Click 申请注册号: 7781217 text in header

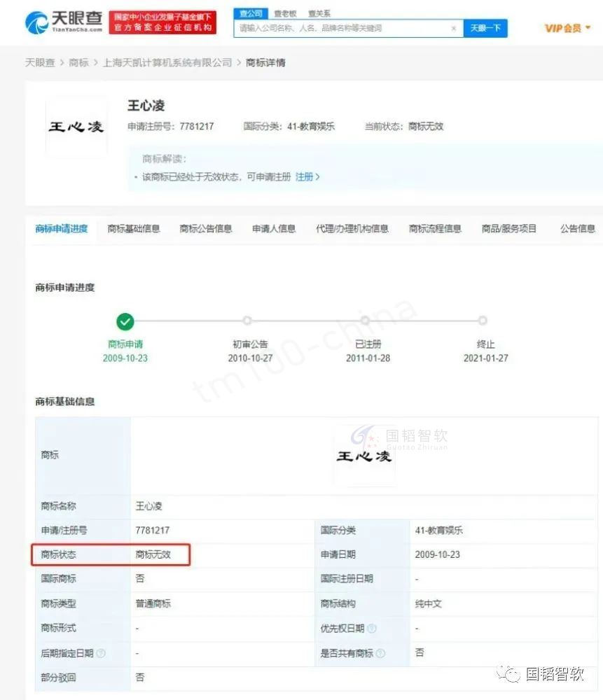coord(171,126)
